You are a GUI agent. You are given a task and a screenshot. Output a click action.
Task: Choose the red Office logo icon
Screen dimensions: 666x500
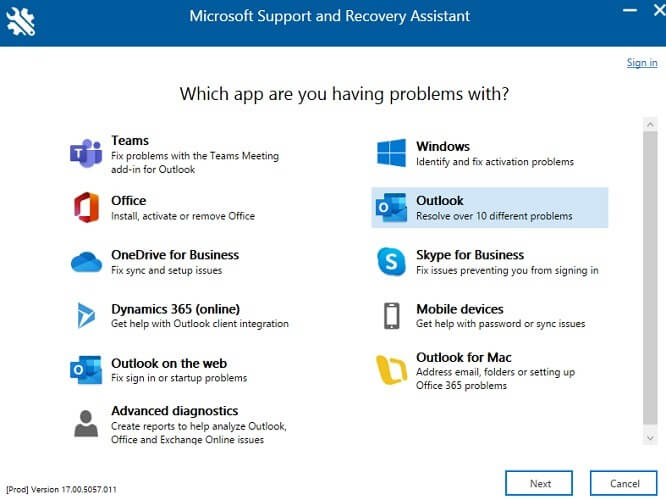[x=86, y=207]
